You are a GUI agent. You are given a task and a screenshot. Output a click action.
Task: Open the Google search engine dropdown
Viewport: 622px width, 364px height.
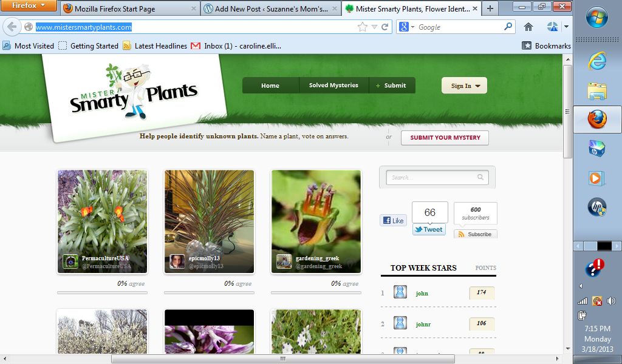pyautogui.click(x=407, y=27)
